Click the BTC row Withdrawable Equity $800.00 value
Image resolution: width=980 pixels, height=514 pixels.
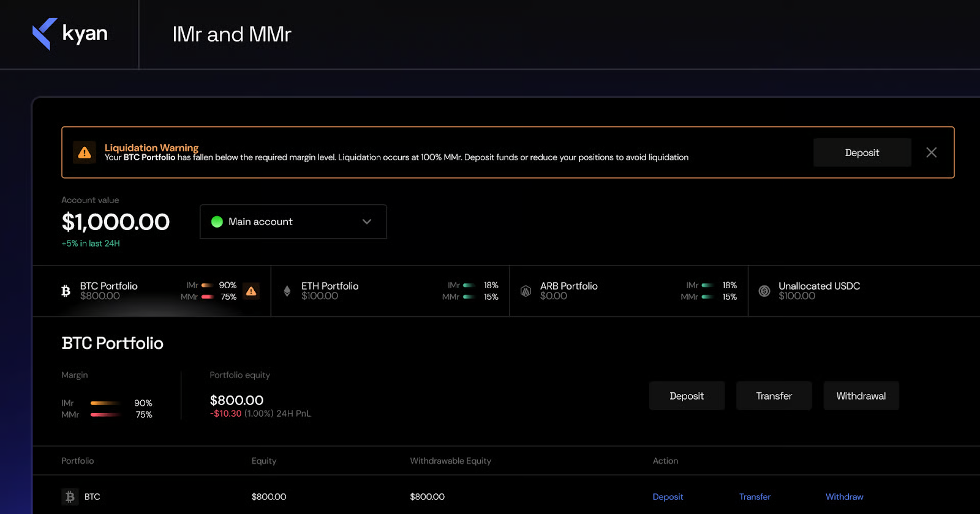pyautogui.click(x=427, y=497)
